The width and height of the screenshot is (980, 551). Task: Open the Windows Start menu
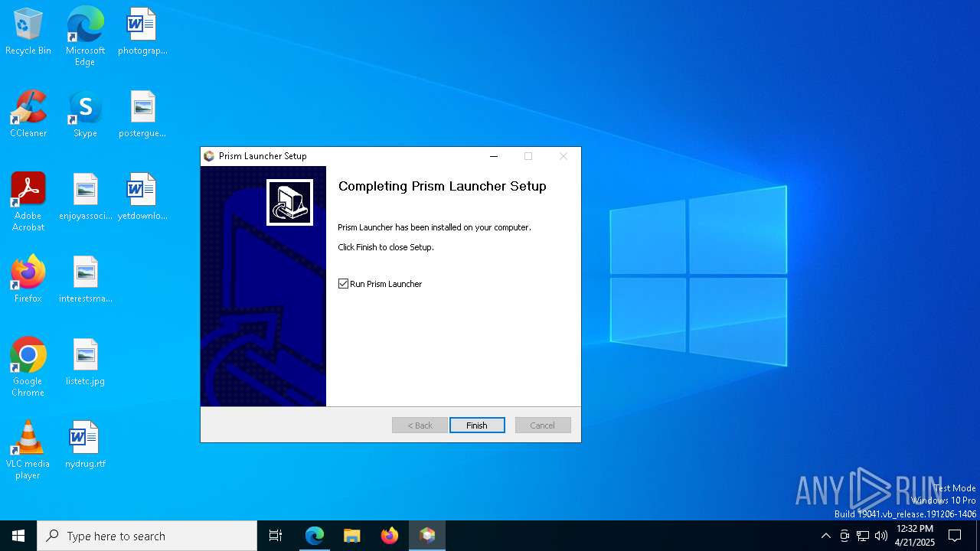point(18,536)
